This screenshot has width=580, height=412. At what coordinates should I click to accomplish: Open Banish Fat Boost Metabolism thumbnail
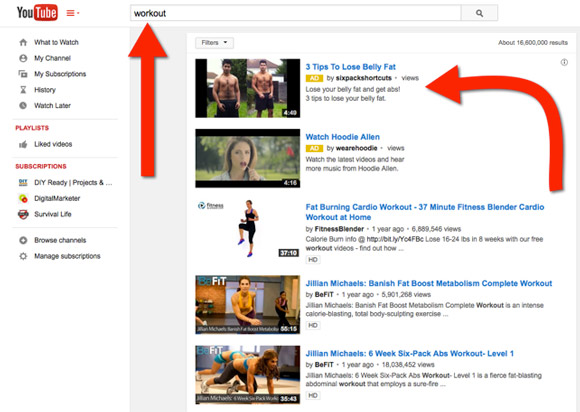pyautogui.click(x=247, y=305)
